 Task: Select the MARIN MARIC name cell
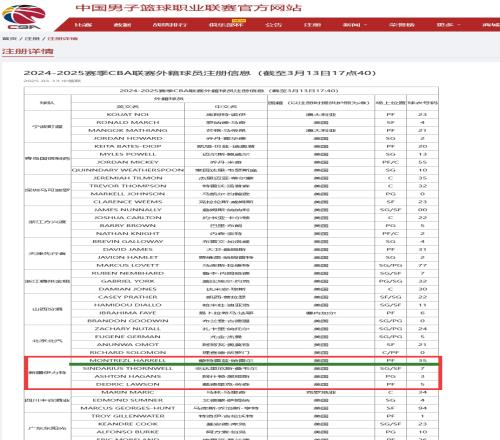(x=128, y=392)
